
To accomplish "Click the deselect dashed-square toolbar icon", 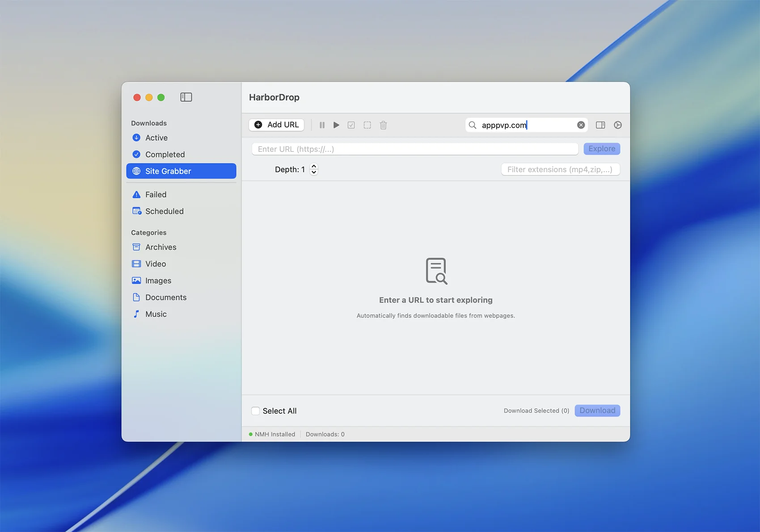I will coord(367,125).
